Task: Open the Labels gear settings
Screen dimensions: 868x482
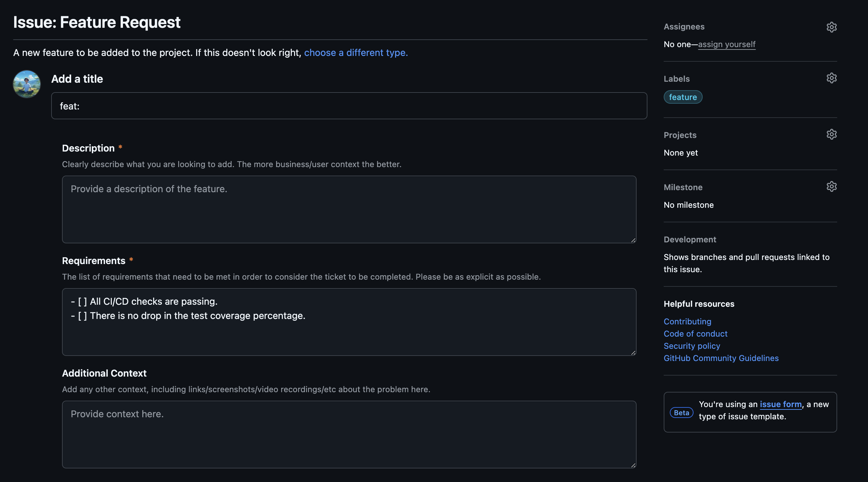Action: click(x=831, y=78)
